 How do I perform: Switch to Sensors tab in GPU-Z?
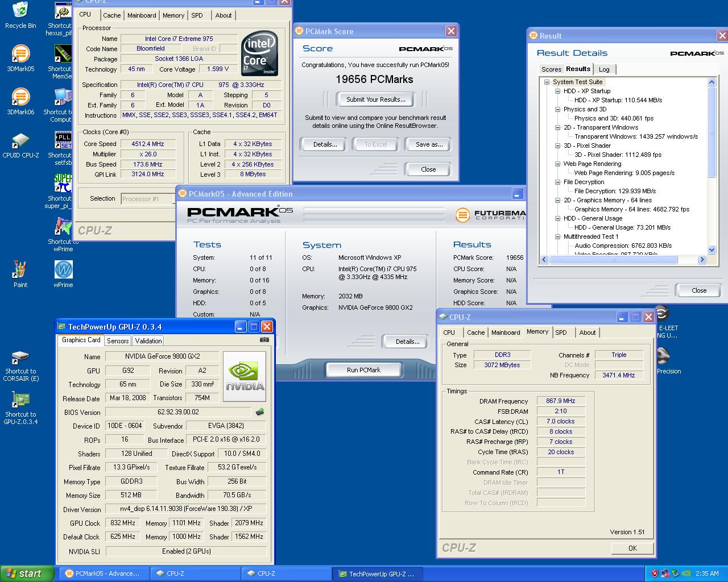point(118,341)
